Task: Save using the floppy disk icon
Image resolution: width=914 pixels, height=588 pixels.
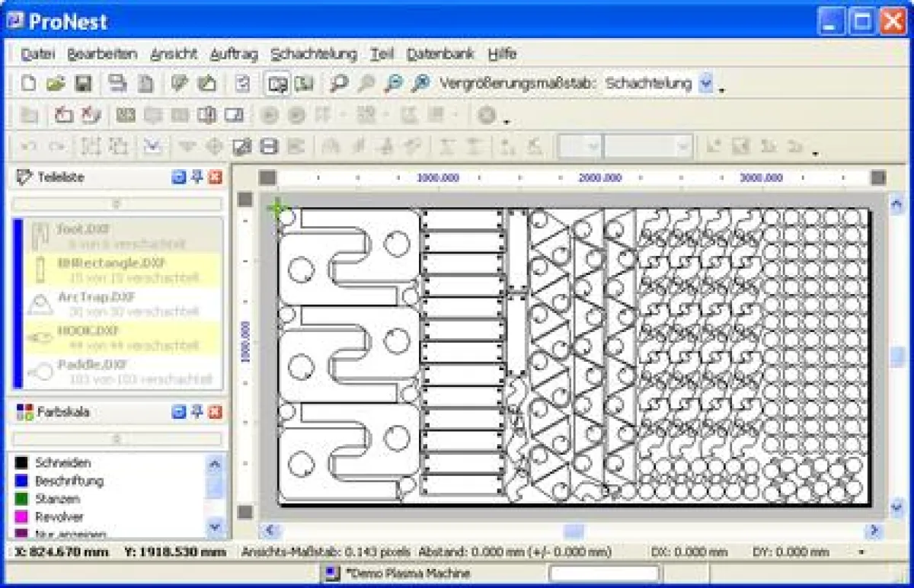Action: (82, 84)
